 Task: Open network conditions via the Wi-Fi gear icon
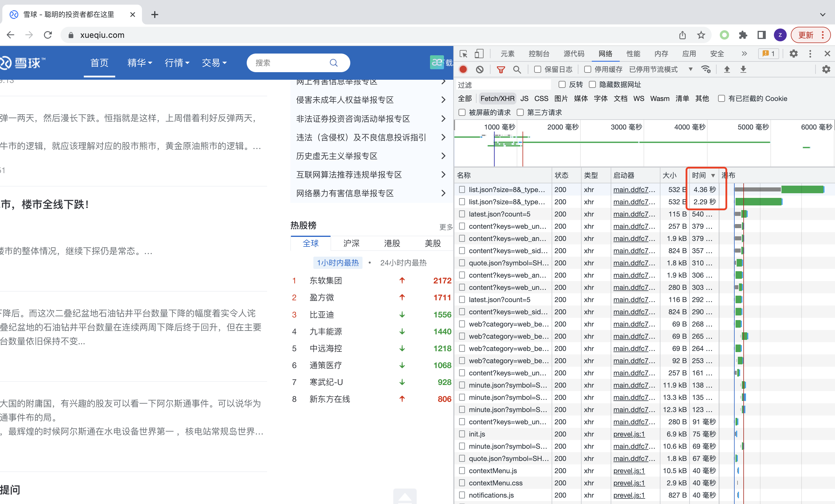coord(706,70)
